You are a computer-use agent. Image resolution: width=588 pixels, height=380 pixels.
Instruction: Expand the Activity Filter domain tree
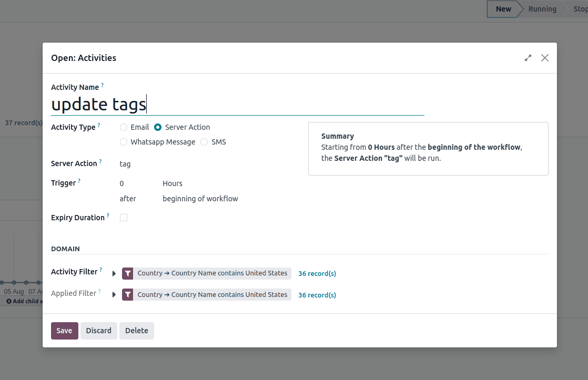[x=114, y=273]
